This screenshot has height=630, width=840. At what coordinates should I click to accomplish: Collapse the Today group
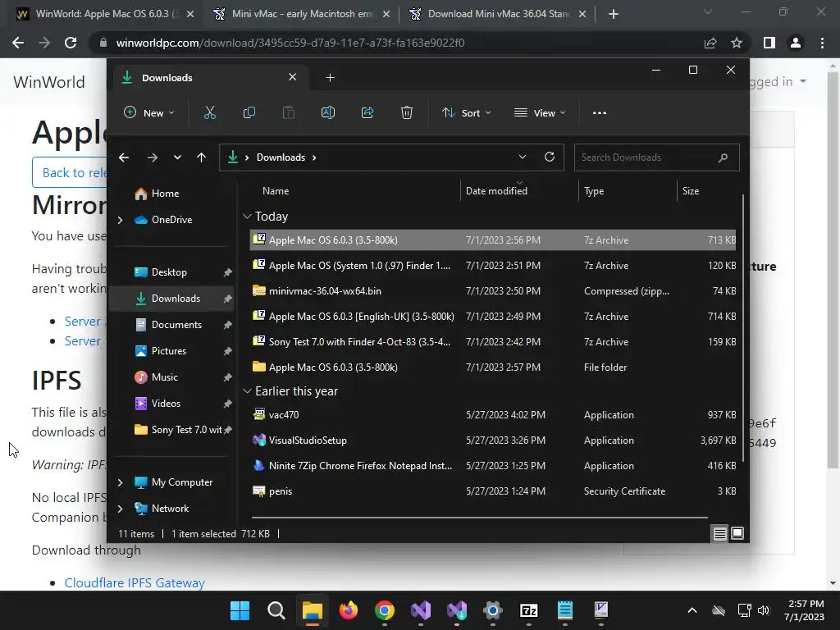pos(247,217)
